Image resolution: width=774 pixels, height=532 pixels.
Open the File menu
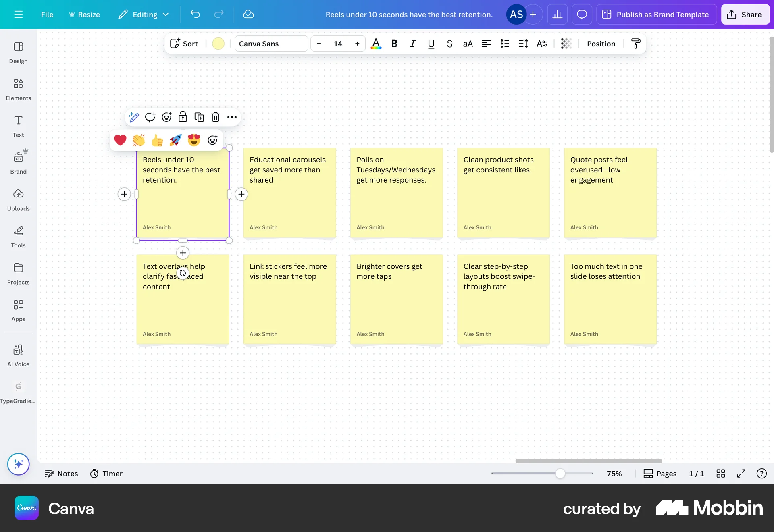(x=47, y=15)
